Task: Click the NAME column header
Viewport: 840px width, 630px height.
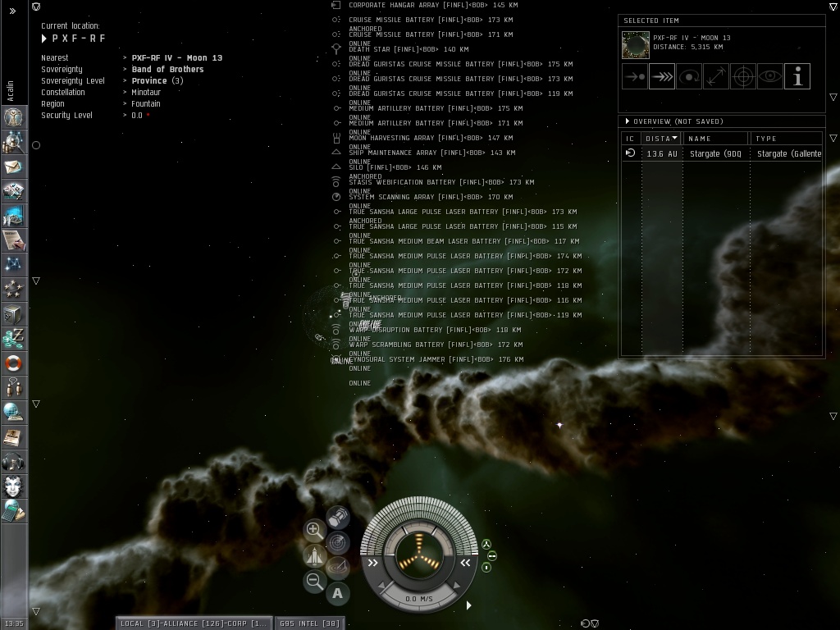Action: [x=716, y=138]
